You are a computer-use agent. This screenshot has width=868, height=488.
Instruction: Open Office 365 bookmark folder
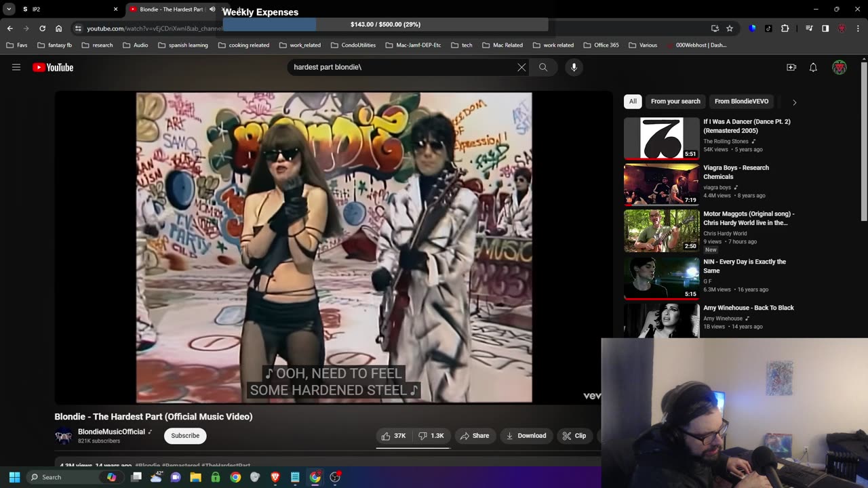600,45
